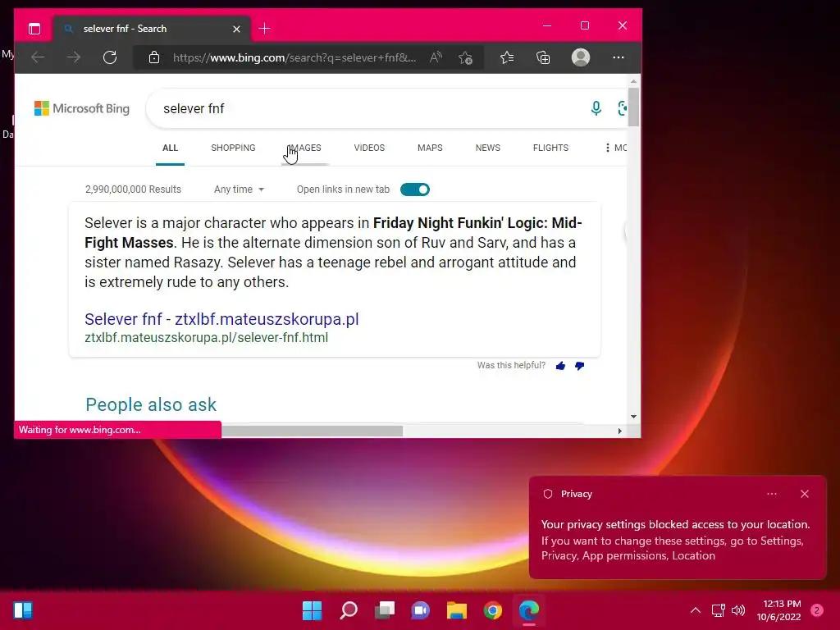Click the scroll right arrow
The width and height of the screenshot is (840, 630).
620,431
